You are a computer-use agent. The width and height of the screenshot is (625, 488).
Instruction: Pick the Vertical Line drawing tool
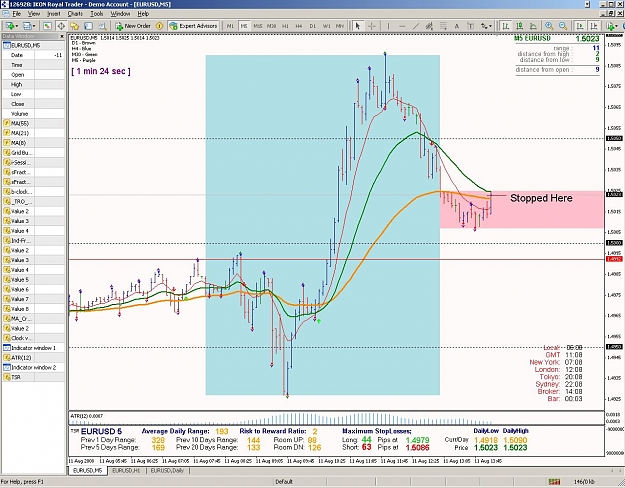(x=388, y=26)
